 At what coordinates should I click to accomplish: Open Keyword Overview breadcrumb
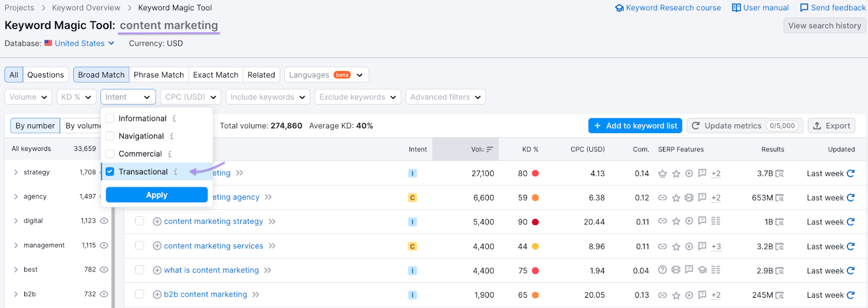[x=86, y=8]
